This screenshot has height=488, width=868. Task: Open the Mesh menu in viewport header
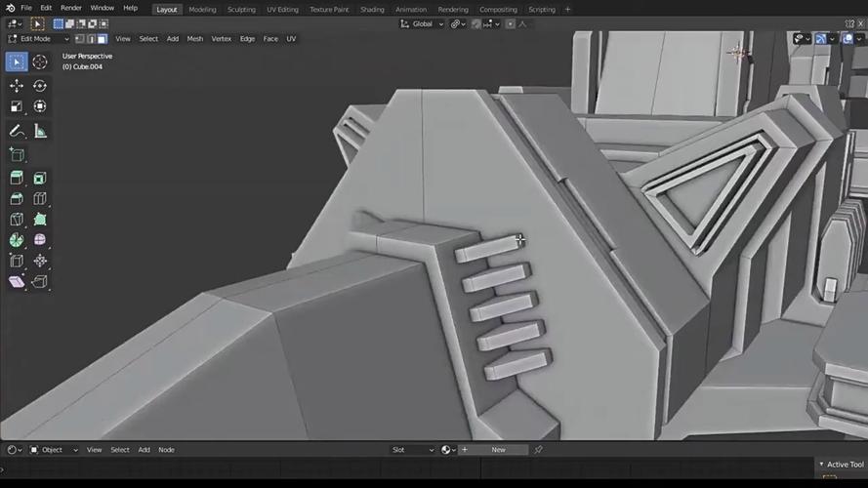[195, 39]
